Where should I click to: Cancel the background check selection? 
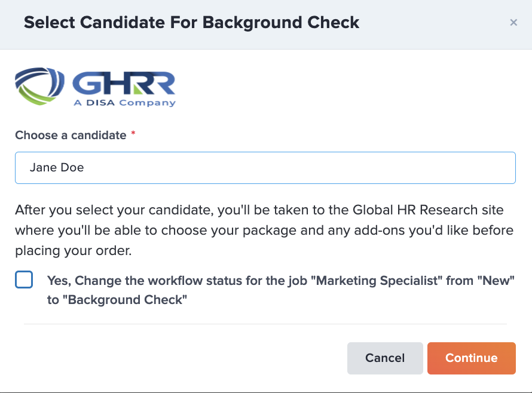click(x=385, y=358)
